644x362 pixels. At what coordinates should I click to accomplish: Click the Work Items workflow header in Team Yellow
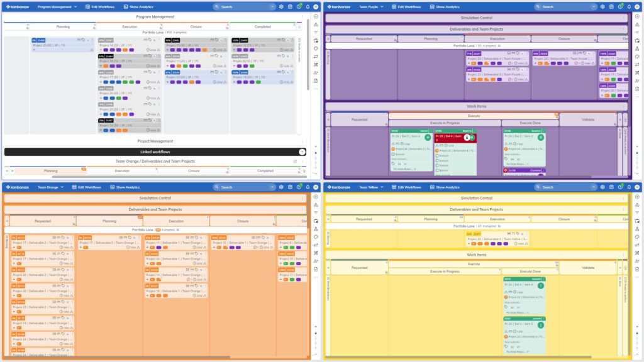(476, 255)
